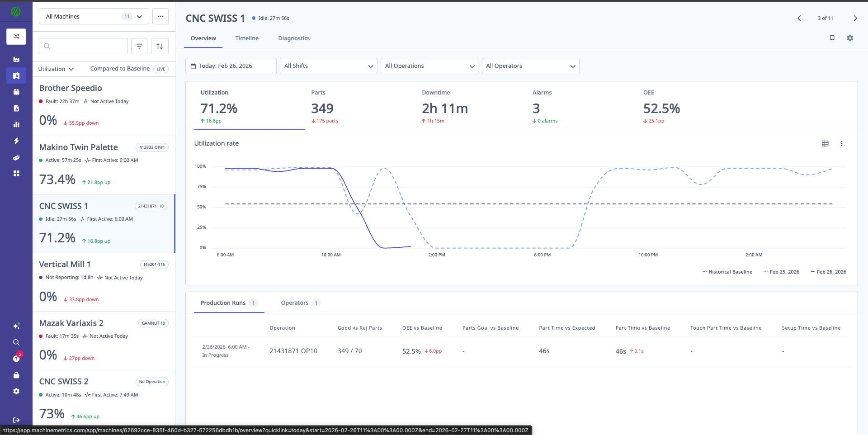Image resolution: width=868 pixels, height=435 pixels.
Task: Click the machine search input field
Action: 83,46
